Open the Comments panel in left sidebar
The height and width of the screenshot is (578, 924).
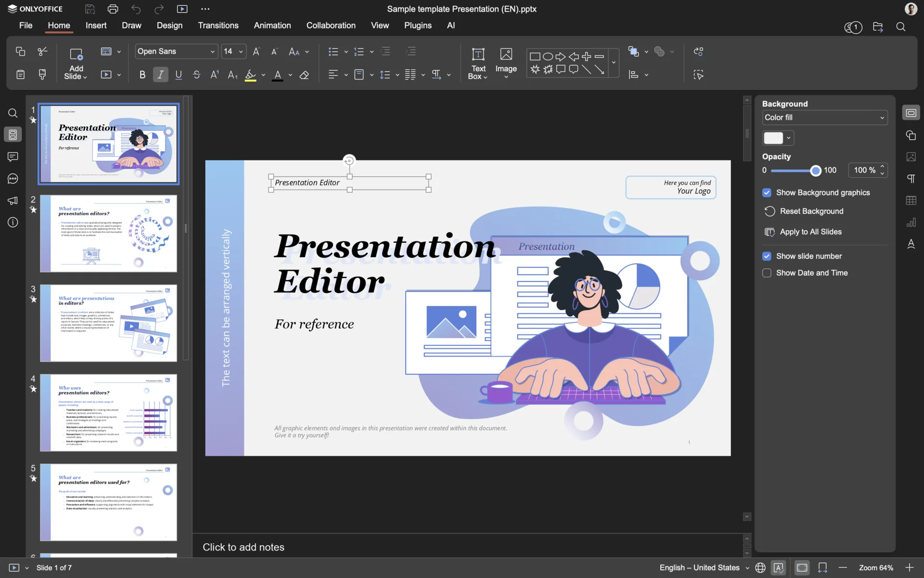click(x=13, y=157)
